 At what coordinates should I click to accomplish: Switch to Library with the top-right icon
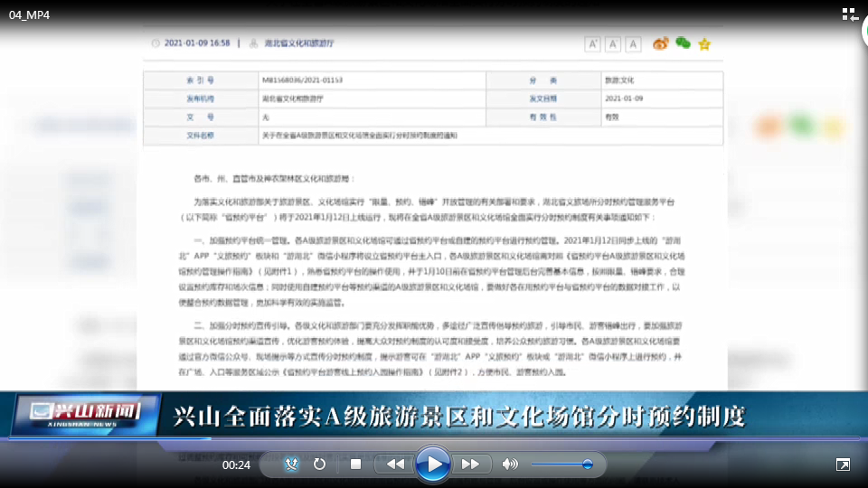click(850, 14)
